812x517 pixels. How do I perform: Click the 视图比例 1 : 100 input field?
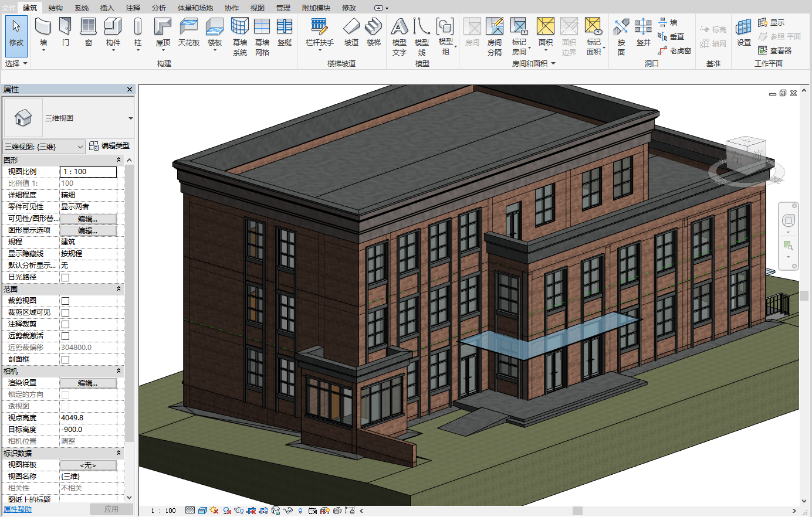tap(89, 172)
